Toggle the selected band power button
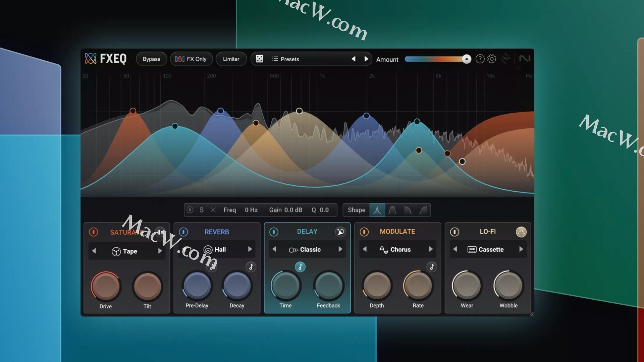The height and width of the screenshot is (362, 644). pyautogui.click(x=190, y=210)
